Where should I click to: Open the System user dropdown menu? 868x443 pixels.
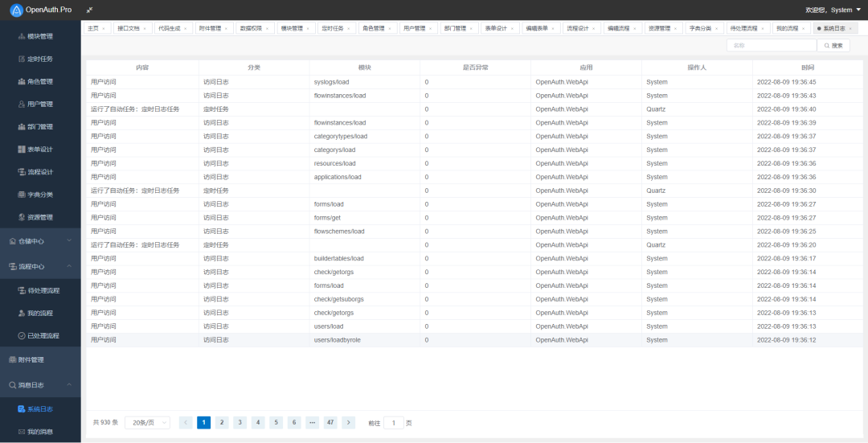coord(833,10)
